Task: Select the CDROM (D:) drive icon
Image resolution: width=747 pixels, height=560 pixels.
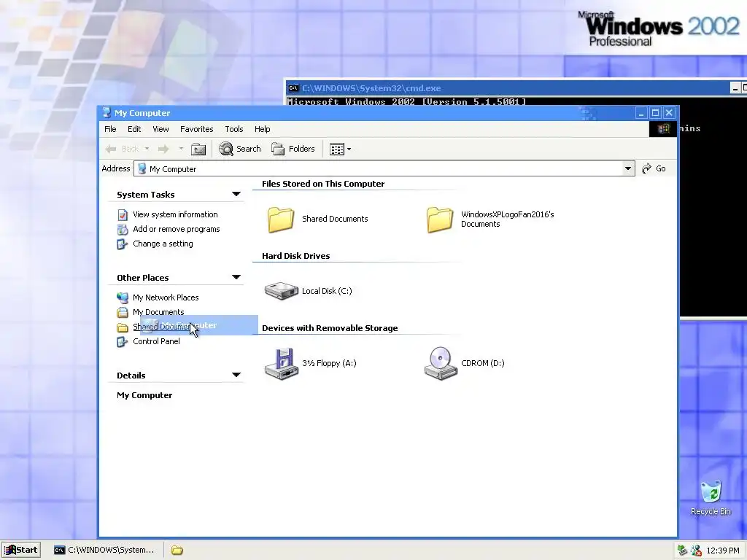Action: 441,364
